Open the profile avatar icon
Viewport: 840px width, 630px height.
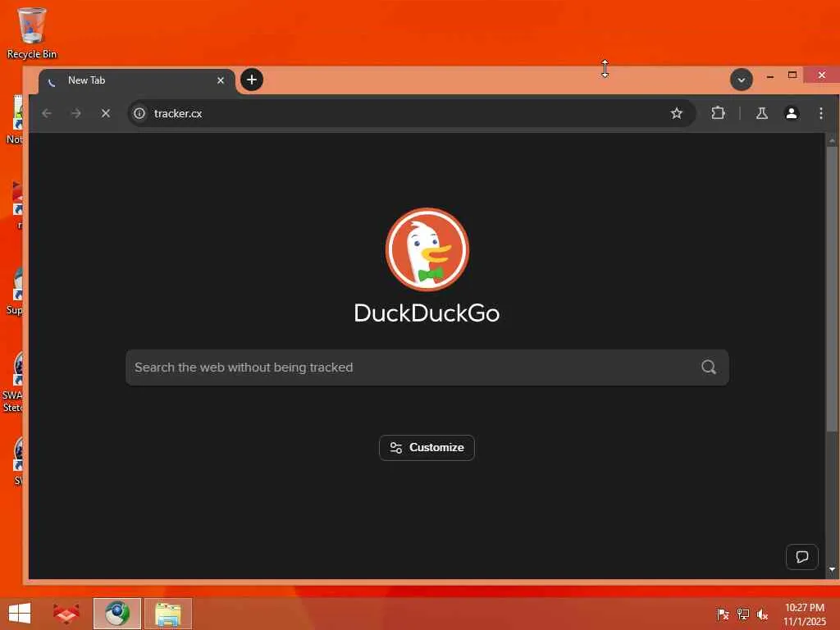(792, 113)
